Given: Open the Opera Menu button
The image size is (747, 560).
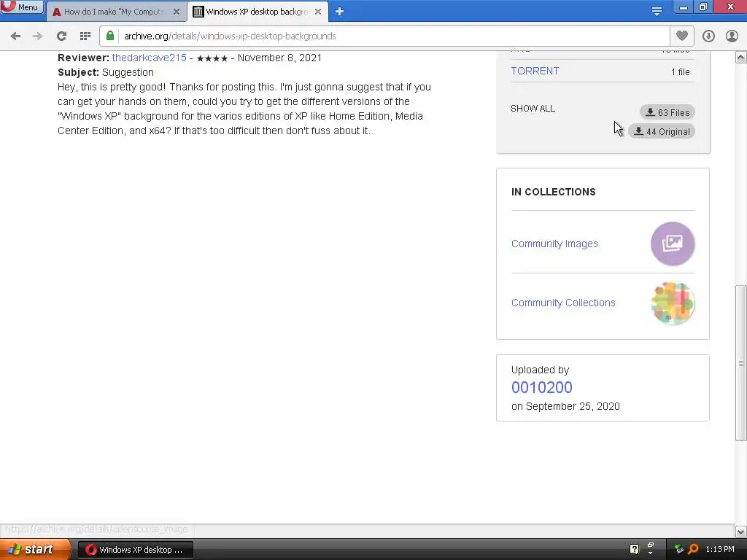Looking at the screenshot, I should pyautogui.click(x=21, y=7).
